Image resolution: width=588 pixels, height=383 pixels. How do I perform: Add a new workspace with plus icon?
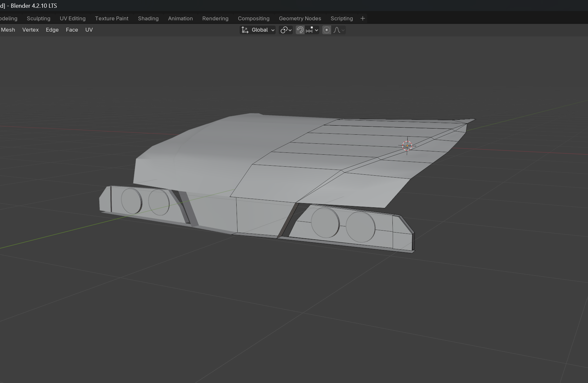coord(362,18)
